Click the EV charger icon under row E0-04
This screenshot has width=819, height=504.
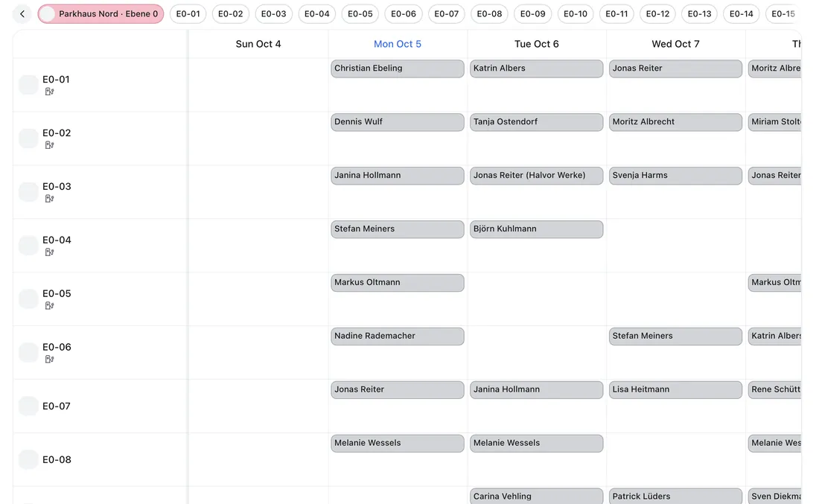(x=49, y=252)
